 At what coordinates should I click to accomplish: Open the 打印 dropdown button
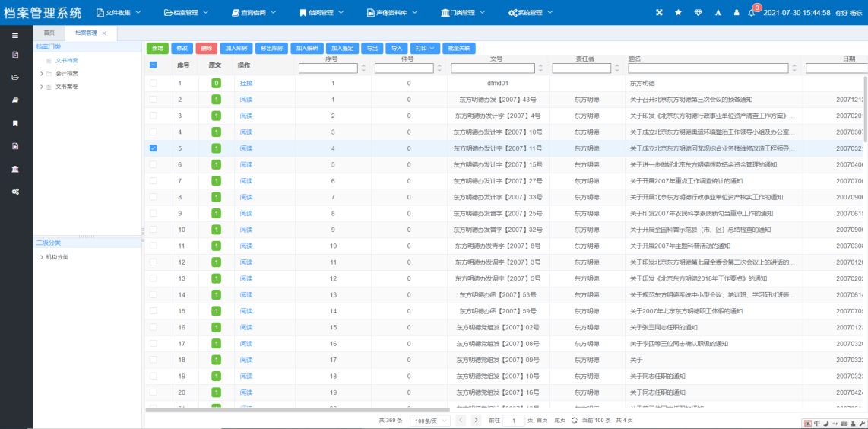pyautogui.click(x=425, y=48)
